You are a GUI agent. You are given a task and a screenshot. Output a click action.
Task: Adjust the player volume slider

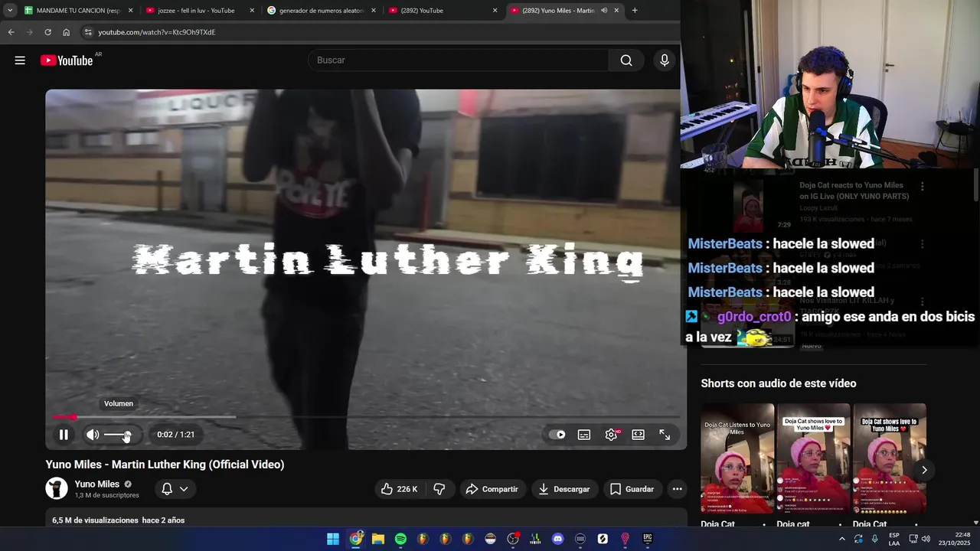point(117,435)
